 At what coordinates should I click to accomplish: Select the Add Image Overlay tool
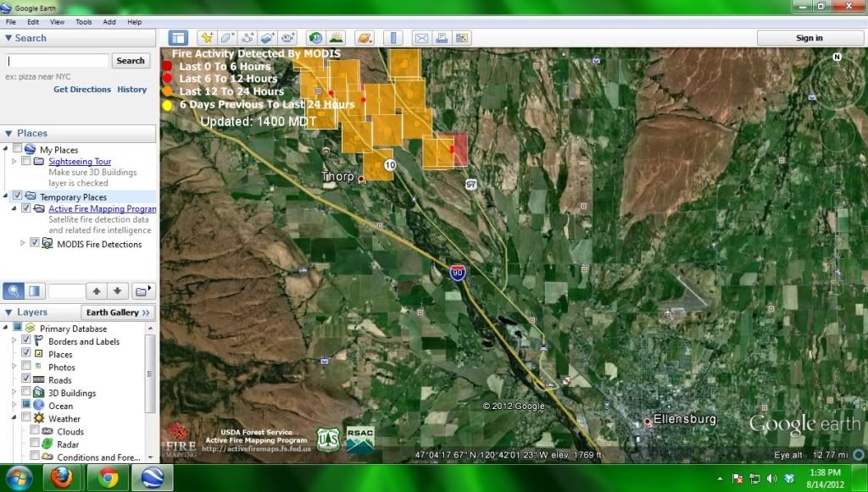pyautogui.click(x=268, y=37)
